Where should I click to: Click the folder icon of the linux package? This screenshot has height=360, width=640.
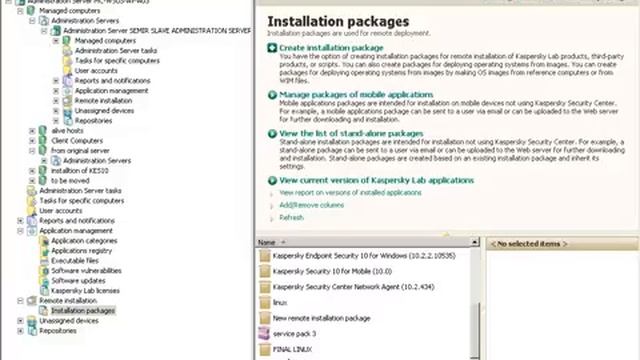pos(265,302)
